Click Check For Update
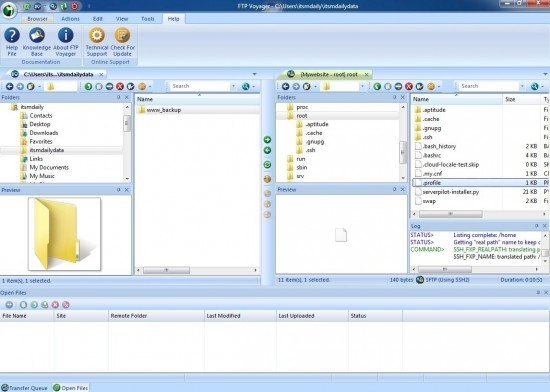The image size is (550, 392). click(122, 42)
